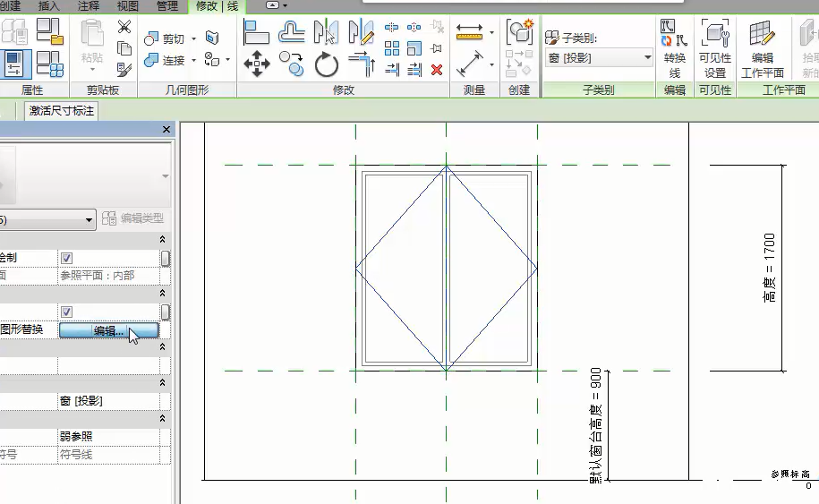
Task: Click the red Delete X icon
Action: tap(437, 69)
